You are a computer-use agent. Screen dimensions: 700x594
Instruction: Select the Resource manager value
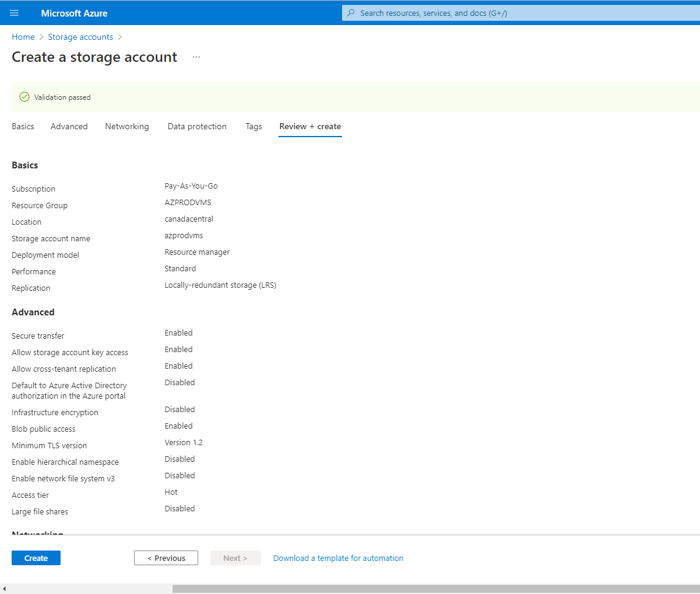pyautogui.click(x=197, y=252)
